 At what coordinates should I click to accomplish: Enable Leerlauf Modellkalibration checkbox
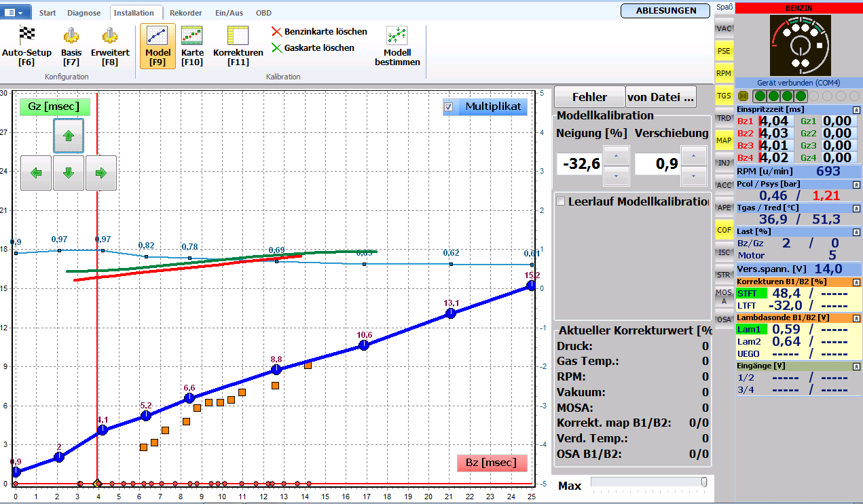561,201
